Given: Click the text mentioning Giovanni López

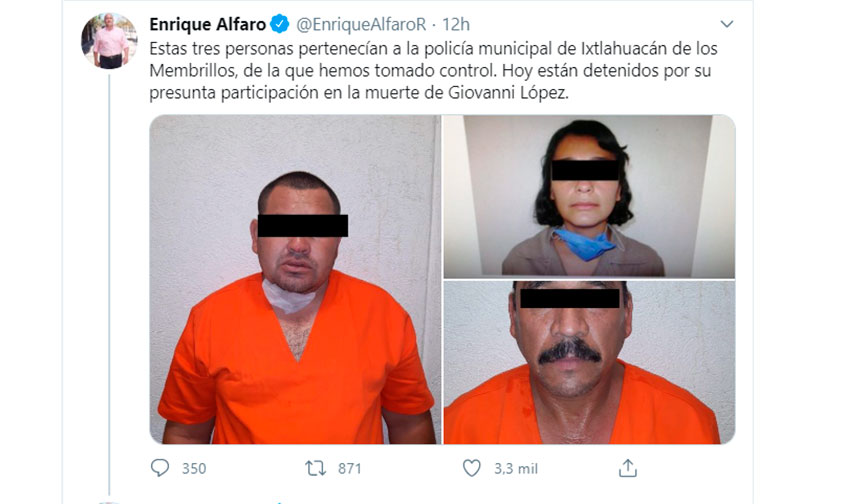Looking at the screenshot, I should (508, 93).
